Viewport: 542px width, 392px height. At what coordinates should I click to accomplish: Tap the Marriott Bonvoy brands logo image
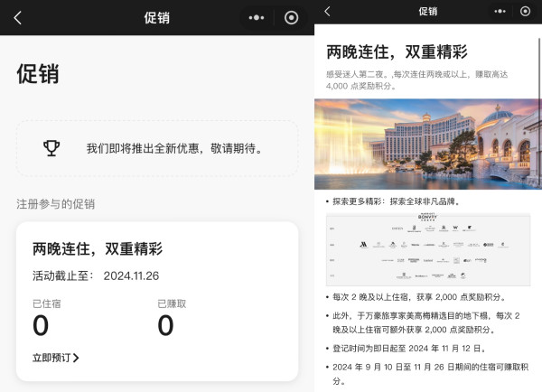(428, 249)
